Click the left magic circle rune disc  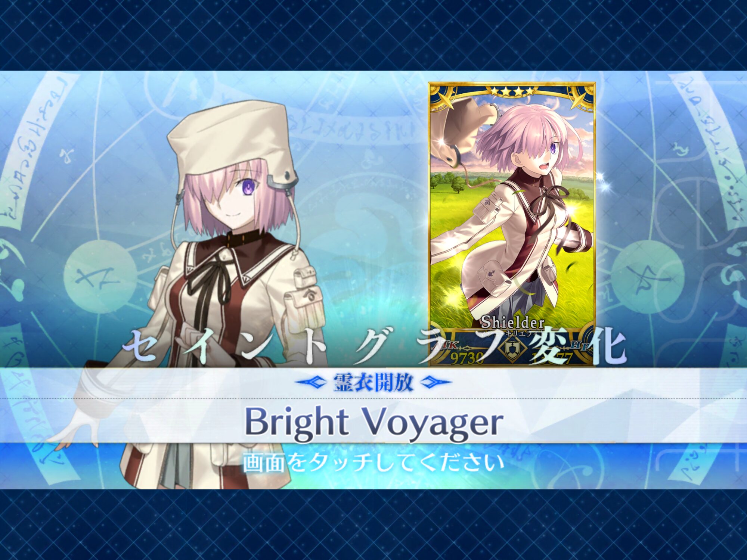coord(100,277)
